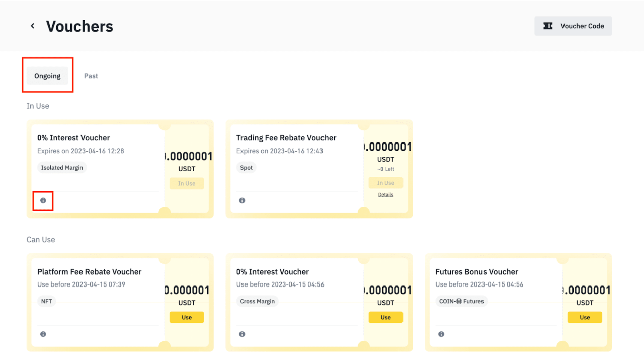Use the Platform Fee Rebate Voucher

click(187, 317)
